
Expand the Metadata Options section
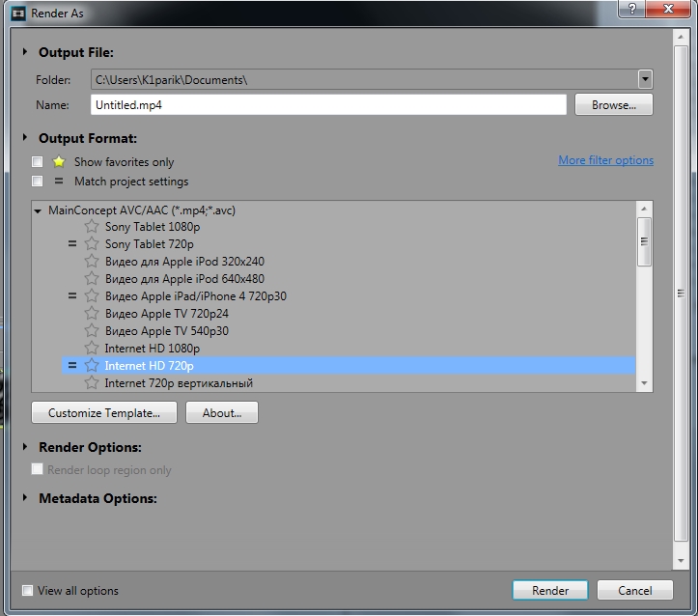[x=25, y=498]
